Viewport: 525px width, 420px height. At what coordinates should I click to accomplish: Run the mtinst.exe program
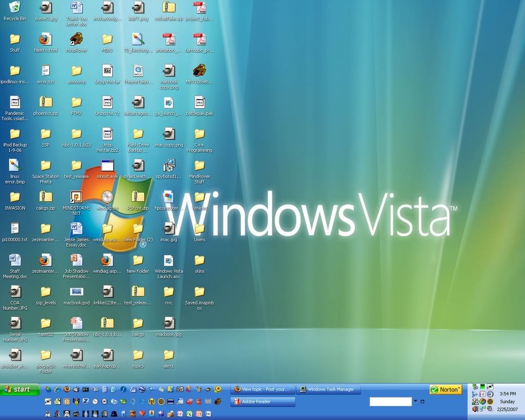click(107, 169)
